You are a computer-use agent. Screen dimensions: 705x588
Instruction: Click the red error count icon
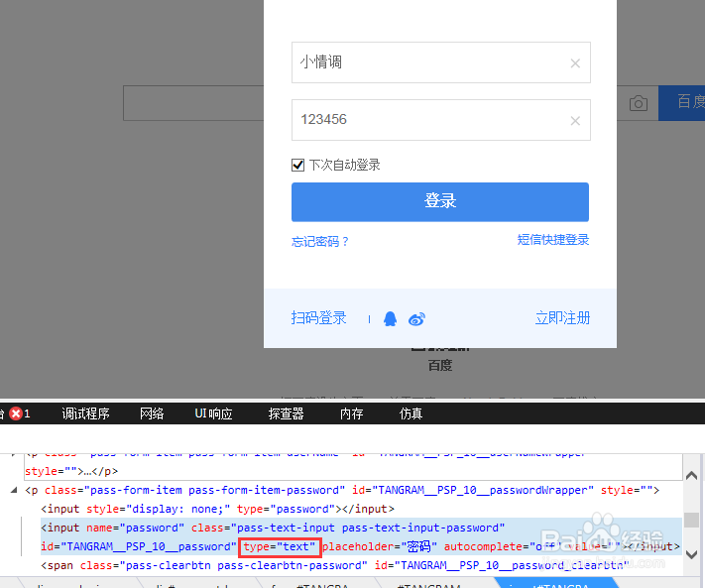pos(16,413)
